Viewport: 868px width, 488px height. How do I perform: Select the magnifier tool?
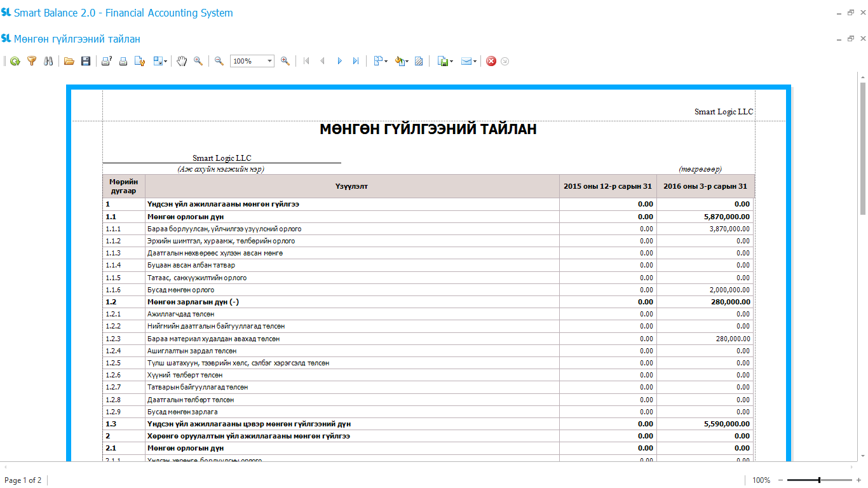pos(198,61)
